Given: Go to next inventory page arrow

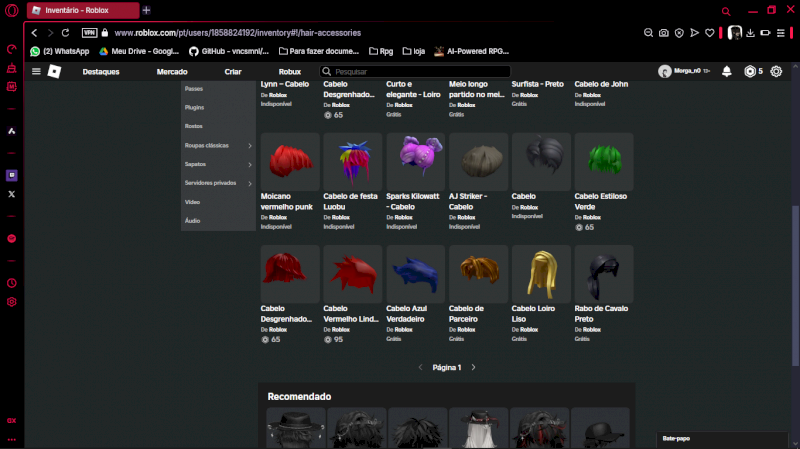Looking at the screenshot, I should coord(473,367).
